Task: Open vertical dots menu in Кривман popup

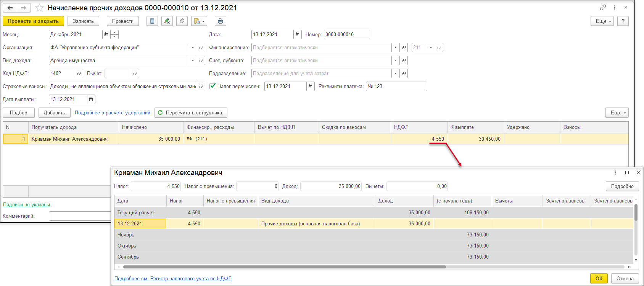Action: 615,173
